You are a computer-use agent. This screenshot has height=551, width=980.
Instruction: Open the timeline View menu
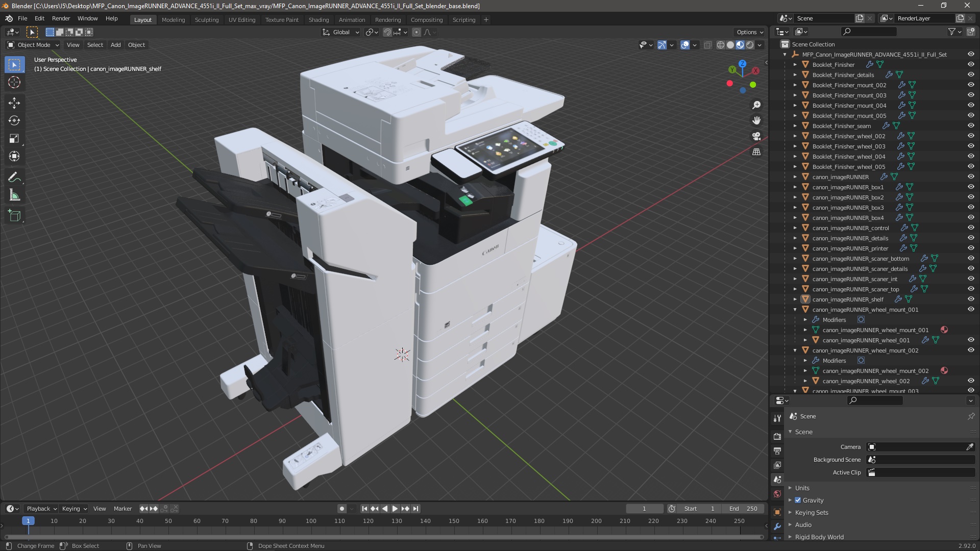tap(100, 509)
